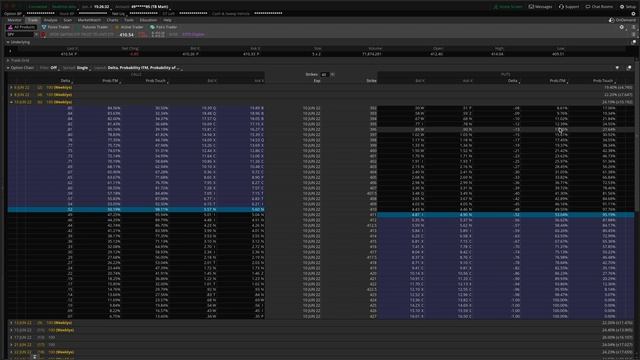Collapse the Option Chain section
Viewport: 640px width, 360px height.
8,68
